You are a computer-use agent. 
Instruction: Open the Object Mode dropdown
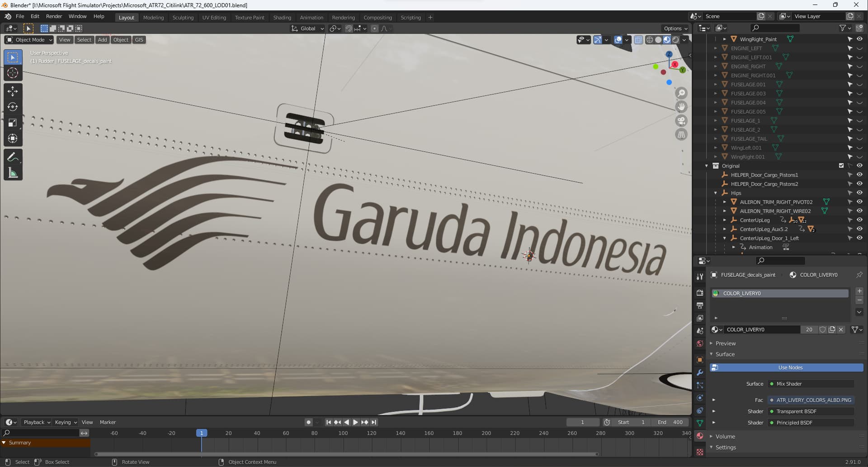(x=29, y=40)
